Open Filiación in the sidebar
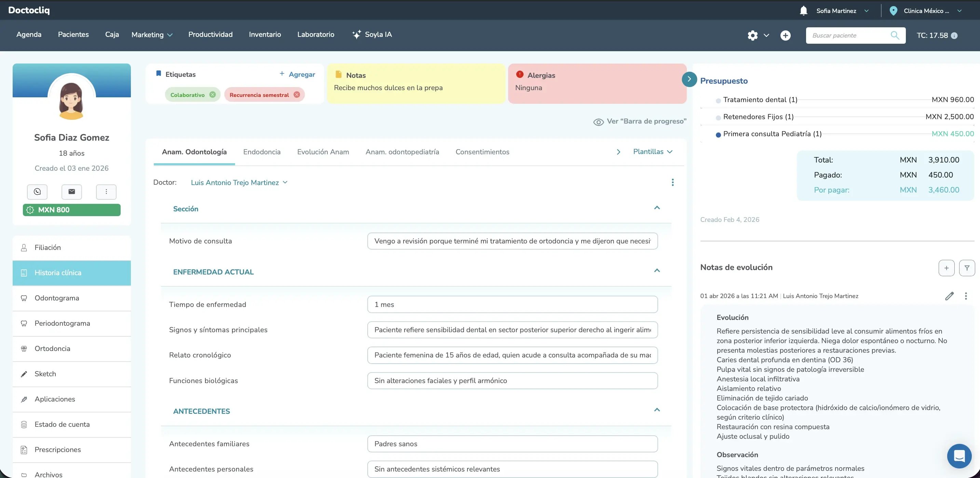980x478 pixels. point(71,248)
